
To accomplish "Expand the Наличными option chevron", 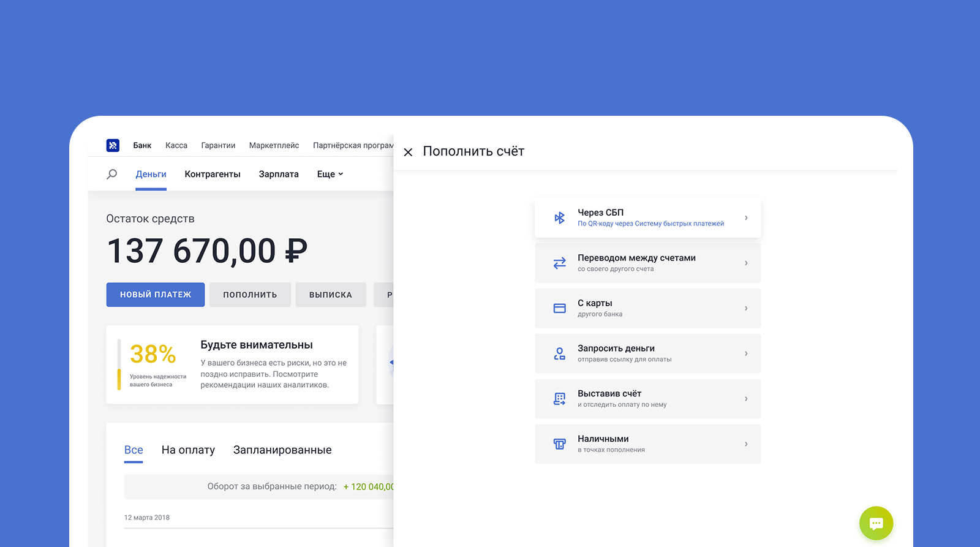I will [x=746, y=444].
